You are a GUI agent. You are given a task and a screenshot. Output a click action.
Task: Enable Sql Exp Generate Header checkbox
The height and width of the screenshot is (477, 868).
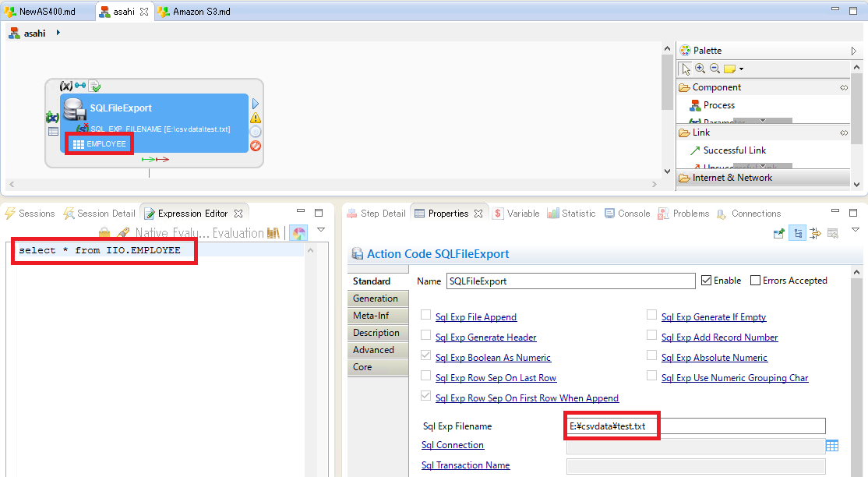[426, 335]
